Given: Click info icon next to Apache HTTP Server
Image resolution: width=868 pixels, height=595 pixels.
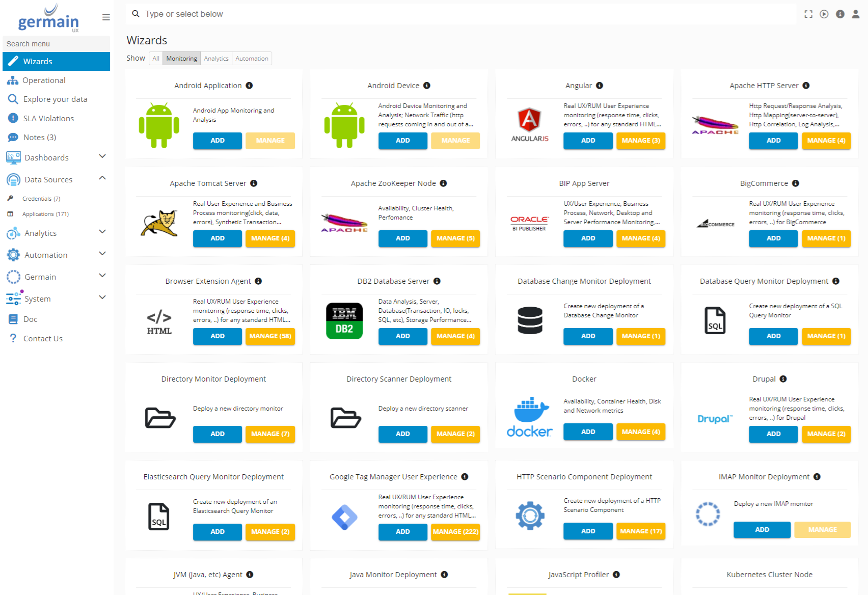Looking at the screenshot, I should (806, 86).
